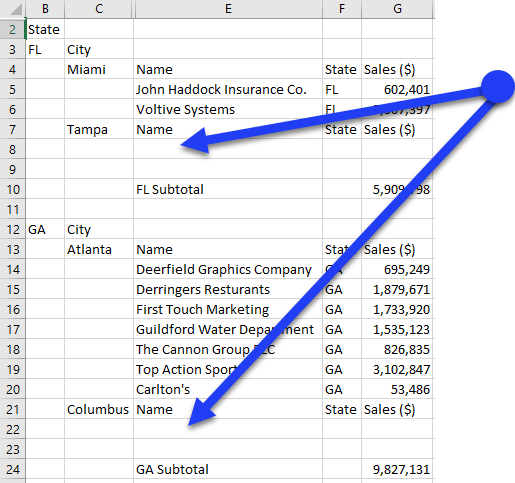Screen dimensions: 515x483
Task: Click the Tampa city cell
Action: pyautogui.click(x=99, y=129)
